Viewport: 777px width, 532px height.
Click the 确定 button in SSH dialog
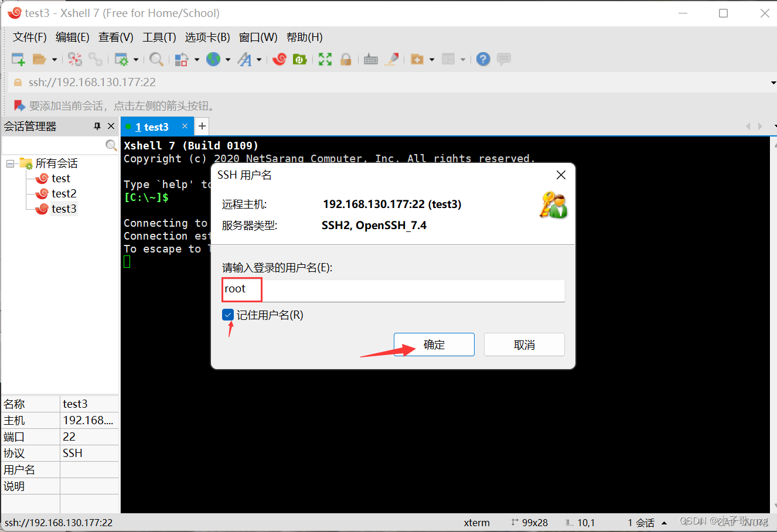434,345
